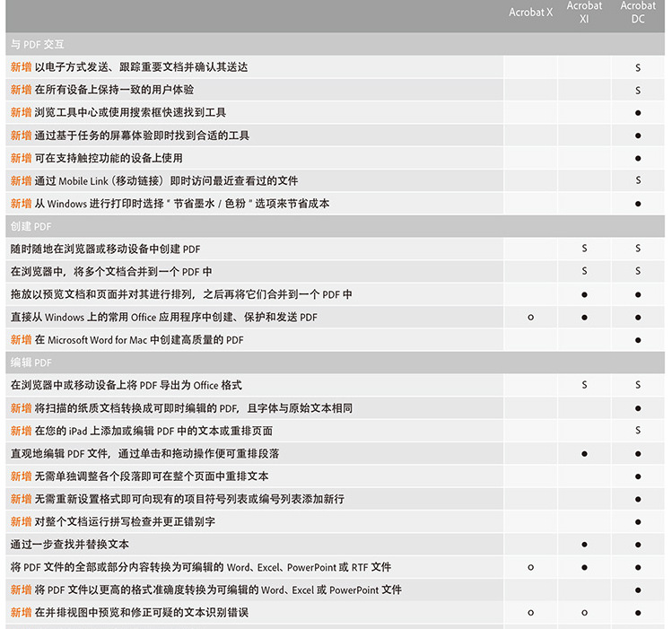This screenshot has width=672, height=629.
Task: Click Acrobat DC 'S' for '将多个文档合并' row
Action: 638,271
